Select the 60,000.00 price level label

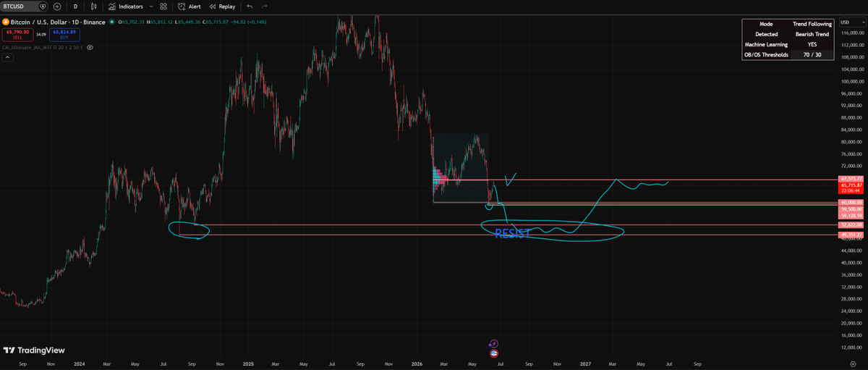[x=851, y=202]
